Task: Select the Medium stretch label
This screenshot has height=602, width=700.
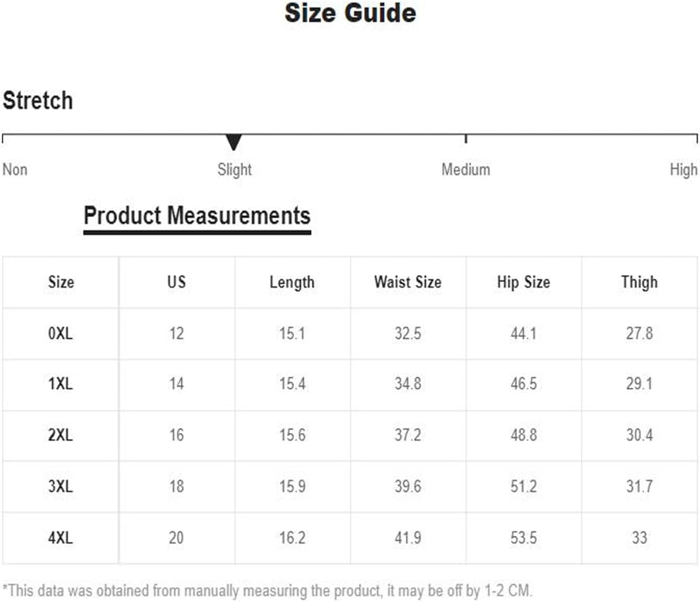Action: 466,169
